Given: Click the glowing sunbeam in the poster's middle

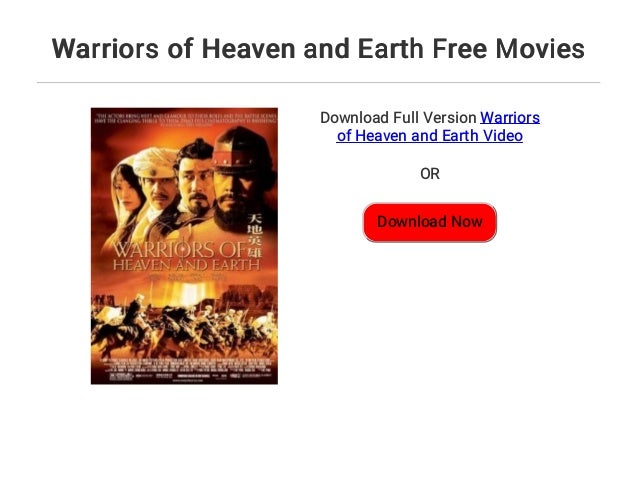Looking at the screenshot, I should [x=189, y=292].
